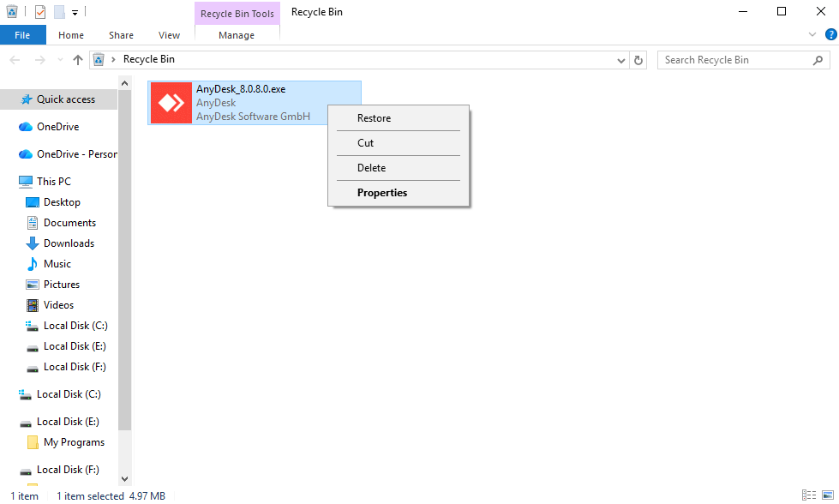Open Properties from the context menu
This screenshot has width=839, height=504.
point(399,193)
